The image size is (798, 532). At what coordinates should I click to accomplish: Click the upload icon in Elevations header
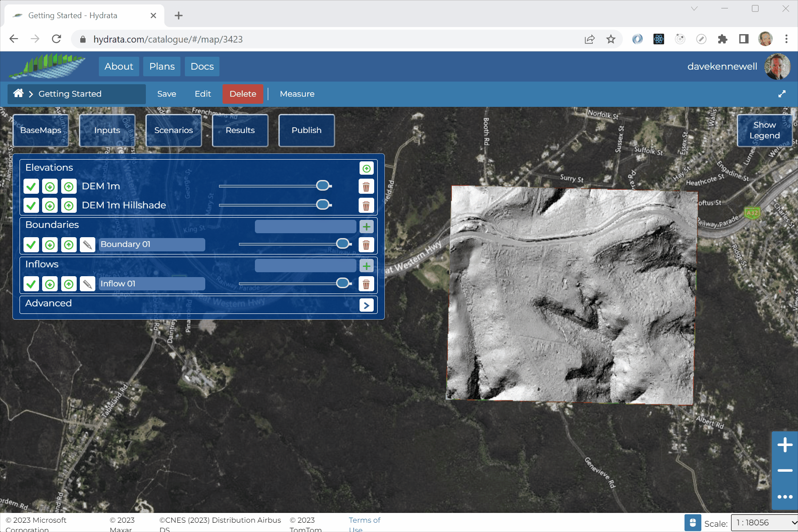pyautogui.click(x=366, y=168)
